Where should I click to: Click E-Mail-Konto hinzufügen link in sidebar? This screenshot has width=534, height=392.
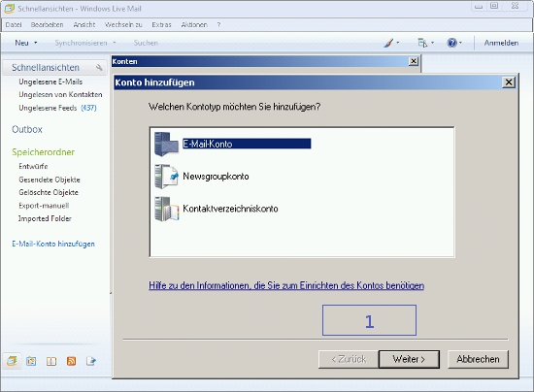53,244
